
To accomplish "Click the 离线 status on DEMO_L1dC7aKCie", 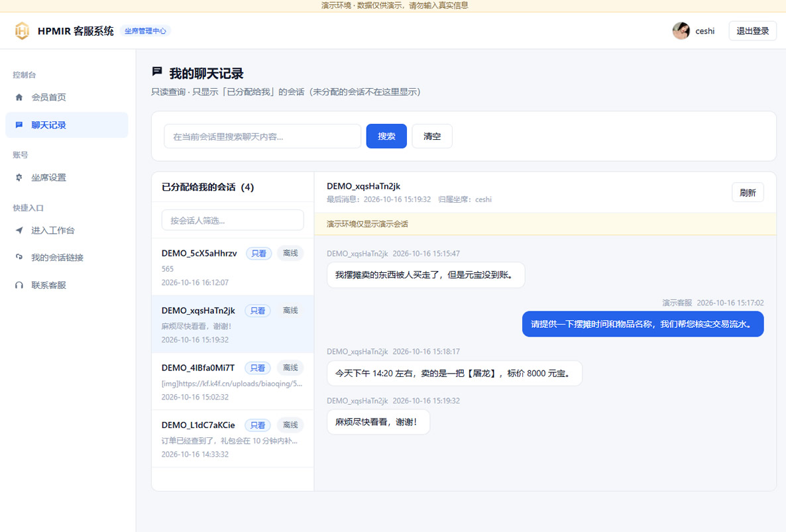I will (x=290, y=425).
